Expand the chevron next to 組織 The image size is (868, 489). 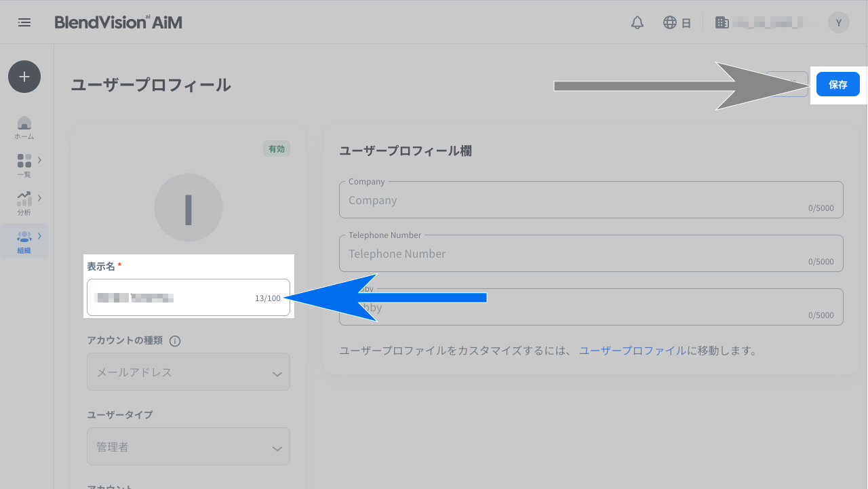coord(39,236)
